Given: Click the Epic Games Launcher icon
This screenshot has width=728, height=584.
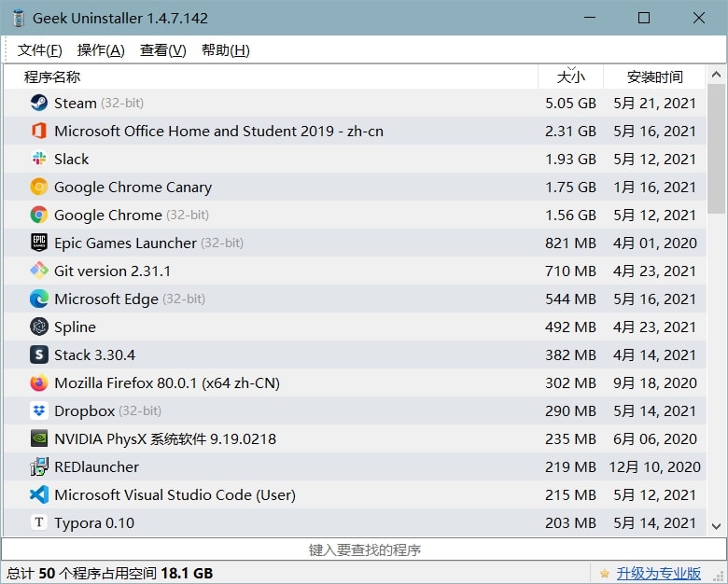Looking at the screenshot, I should pos(39,243).
